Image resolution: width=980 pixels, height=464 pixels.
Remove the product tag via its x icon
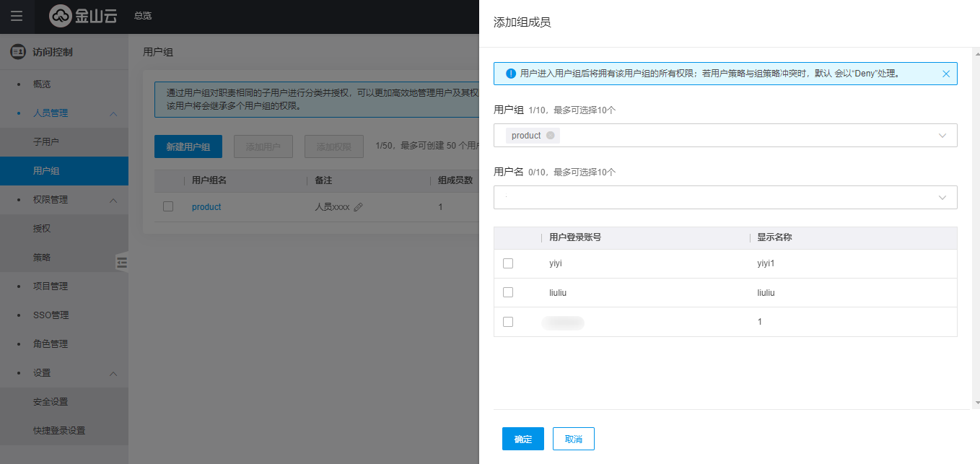click(551, 136)
